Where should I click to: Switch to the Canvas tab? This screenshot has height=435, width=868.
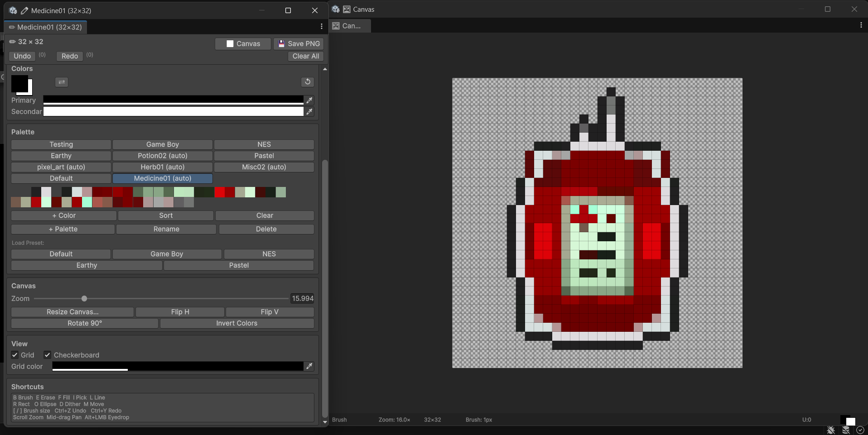pyautogui.click(x=350, y=26)
